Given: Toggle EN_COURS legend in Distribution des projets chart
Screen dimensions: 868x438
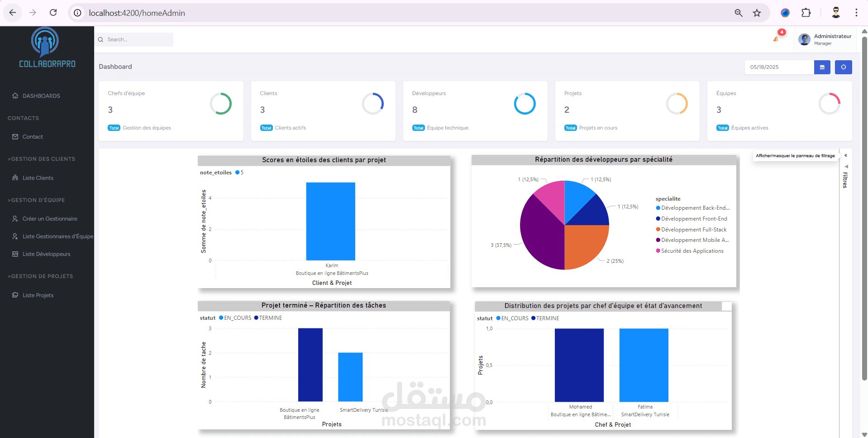Looking at the screenshot, I should [x=512, y=318].
